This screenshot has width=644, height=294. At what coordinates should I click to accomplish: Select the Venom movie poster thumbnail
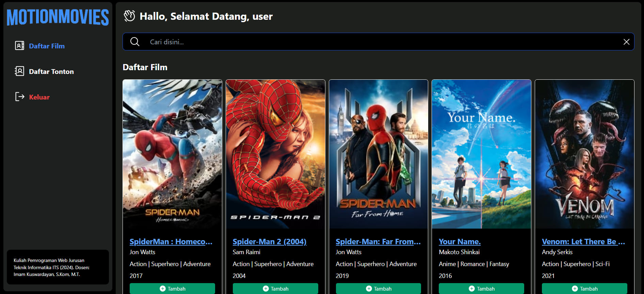click(x=584, y=154)
